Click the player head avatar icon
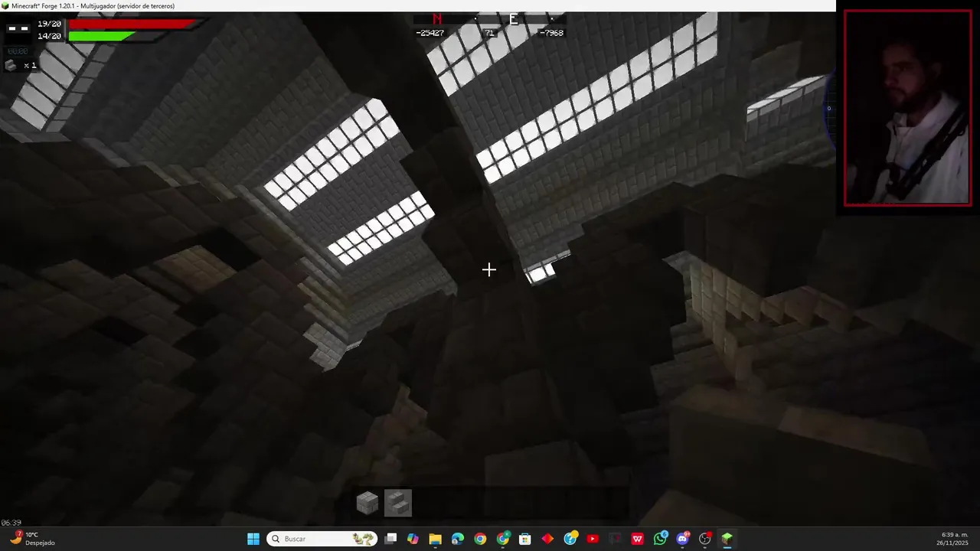980x551 pixels. pyautogui.click(x=18, y=28)
